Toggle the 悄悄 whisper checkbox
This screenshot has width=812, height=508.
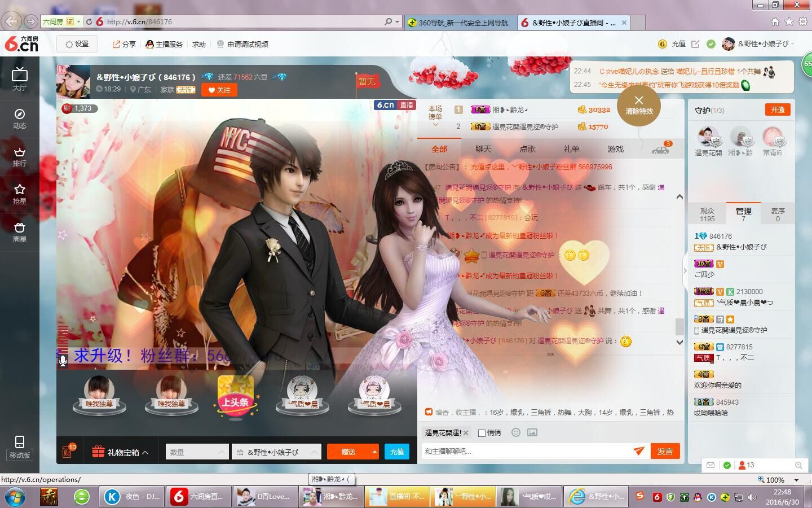coord(482,433)
